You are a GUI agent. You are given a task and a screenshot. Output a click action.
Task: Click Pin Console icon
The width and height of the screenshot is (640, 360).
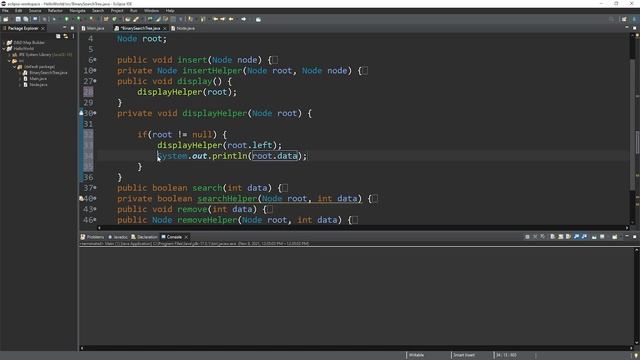click(594, 237)
